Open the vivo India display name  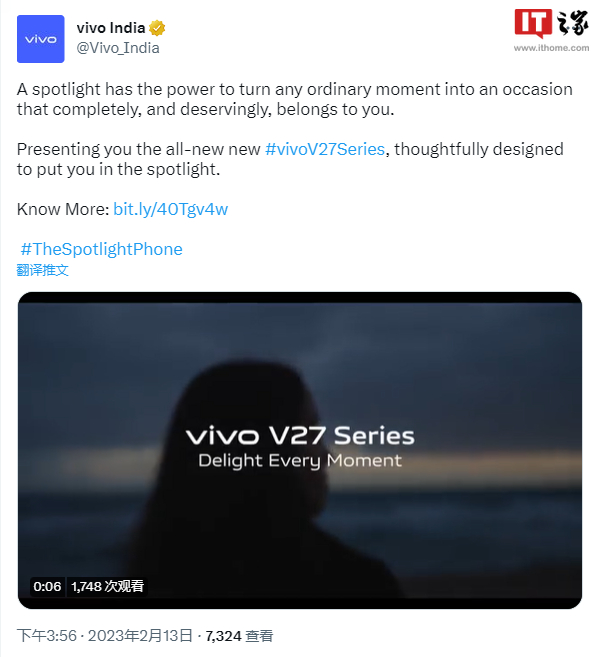tap(111, 28)
